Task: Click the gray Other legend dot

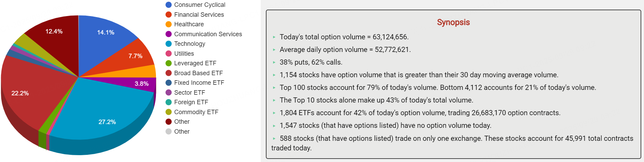Action: pyautogui.click(x=169, y=132)
